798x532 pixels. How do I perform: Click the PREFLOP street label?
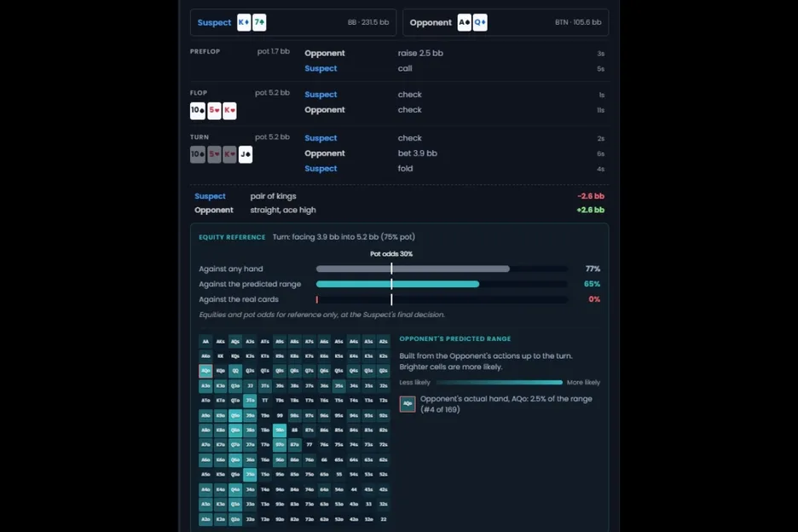pos(205,51)
